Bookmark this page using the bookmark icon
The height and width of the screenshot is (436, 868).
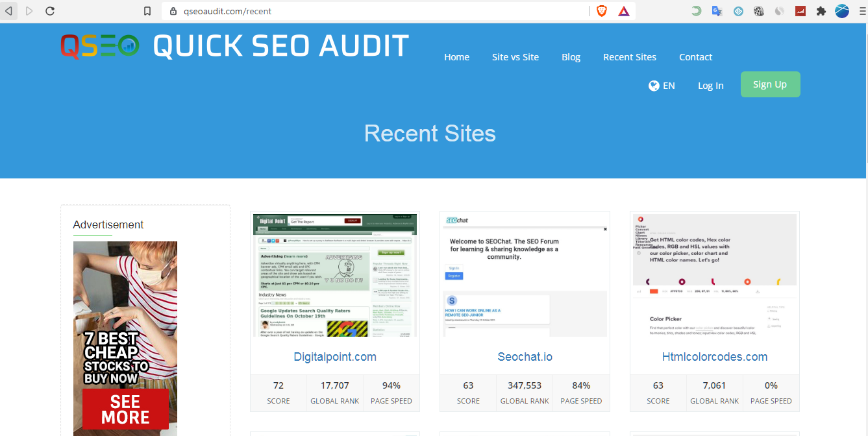pyautogui.click(x=147, y=11)
